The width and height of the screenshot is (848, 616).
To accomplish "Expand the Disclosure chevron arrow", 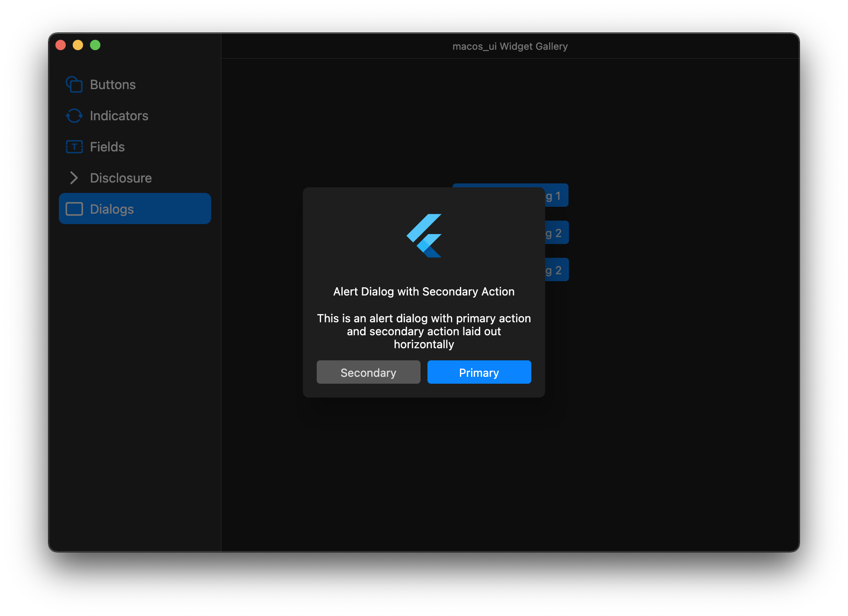I will (x=74, y=178).
